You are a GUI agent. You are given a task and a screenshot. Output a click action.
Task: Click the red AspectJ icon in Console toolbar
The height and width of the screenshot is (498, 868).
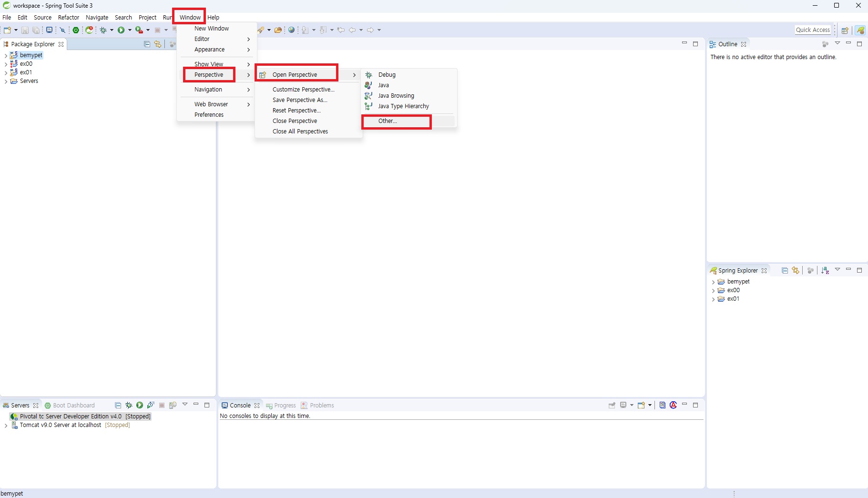pos(673,405)
